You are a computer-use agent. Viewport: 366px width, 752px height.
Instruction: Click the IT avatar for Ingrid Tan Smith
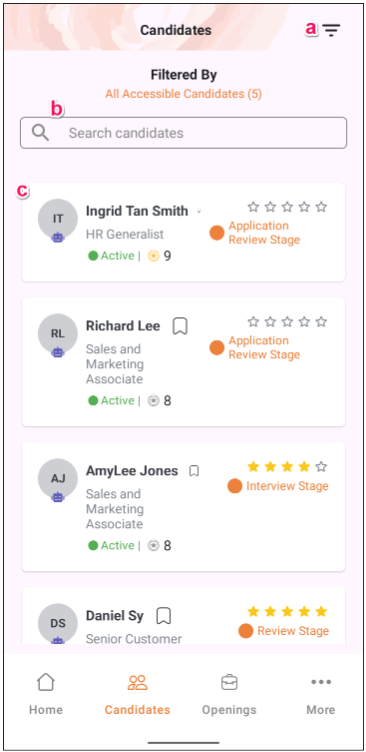point(58,219)
